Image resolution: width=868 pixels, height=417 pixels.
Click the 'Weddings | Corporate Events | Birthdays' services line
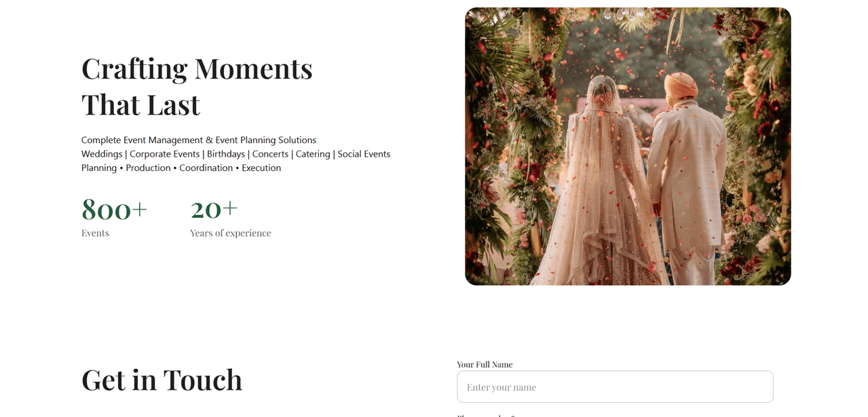(x=235, y=154)
